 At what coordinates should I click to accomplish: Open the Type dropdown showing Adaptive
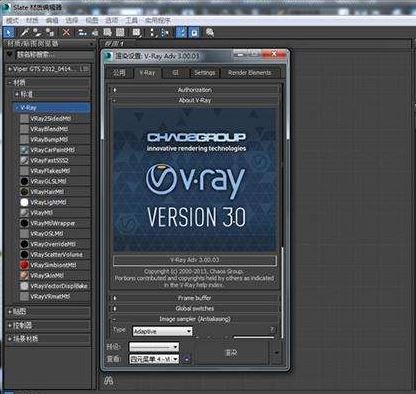[x=162, y=331]
